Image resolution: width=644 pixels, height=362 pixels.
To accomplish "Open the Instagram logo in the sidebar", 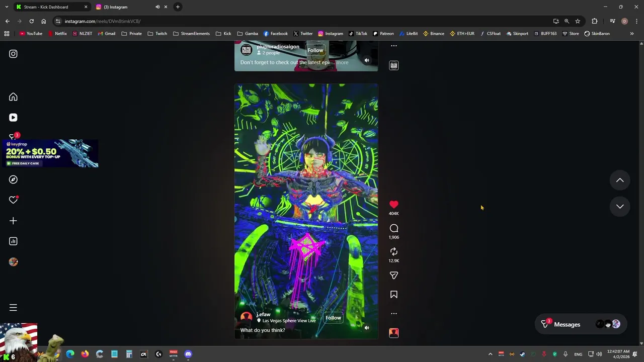I will (13, 54).
